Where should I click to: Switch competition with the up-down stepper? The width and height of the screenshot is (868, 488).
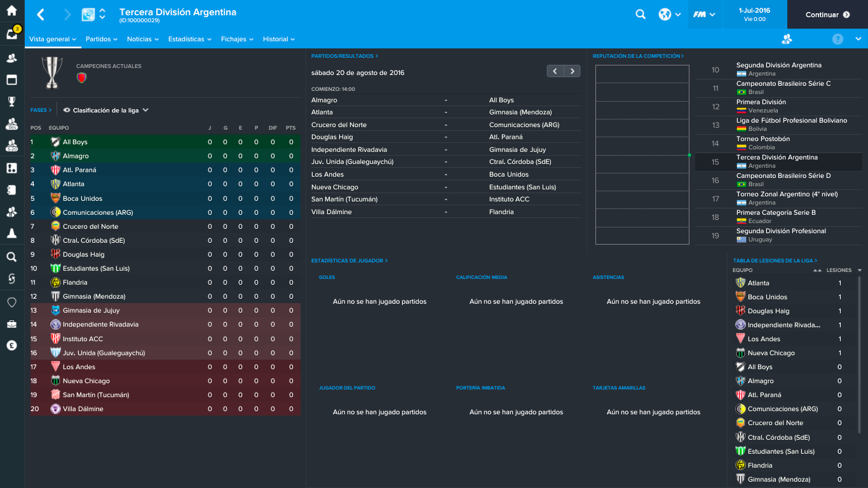(103, 14)
